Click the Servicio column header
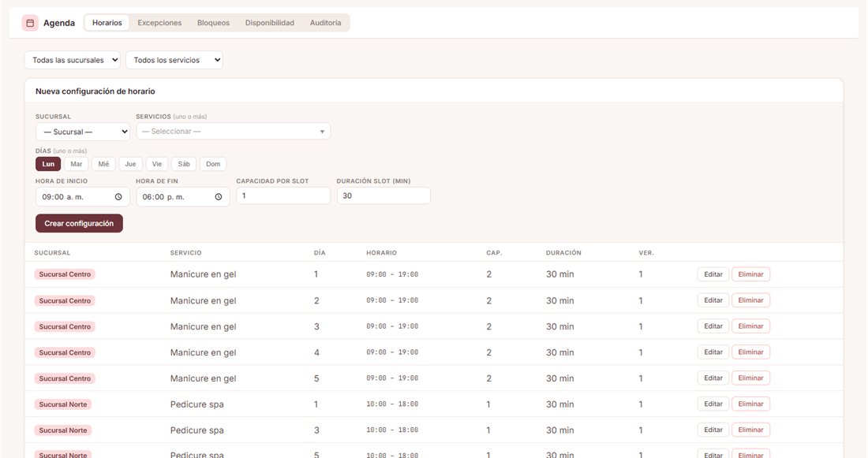The image size is (868, 458). 186,253
